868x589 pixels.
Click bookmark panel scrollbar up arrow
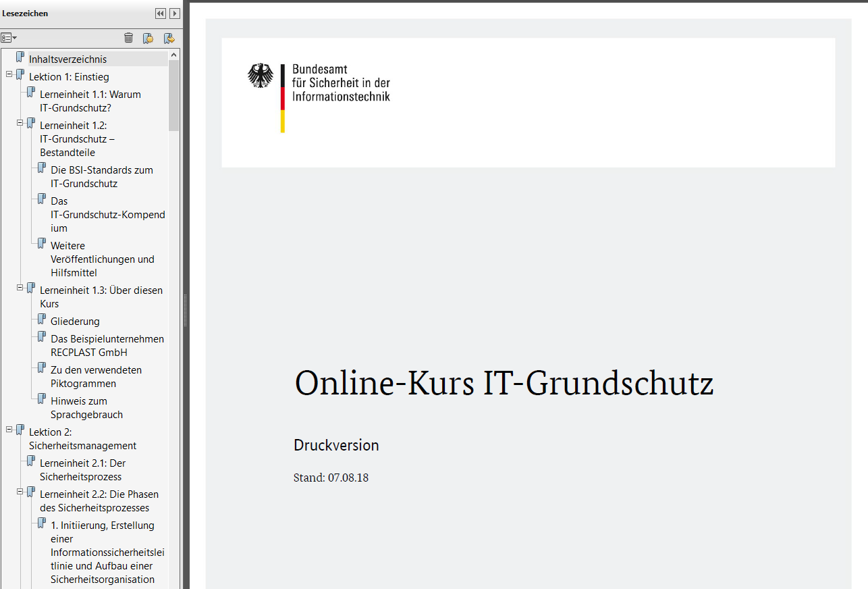[x=173, y=55]
